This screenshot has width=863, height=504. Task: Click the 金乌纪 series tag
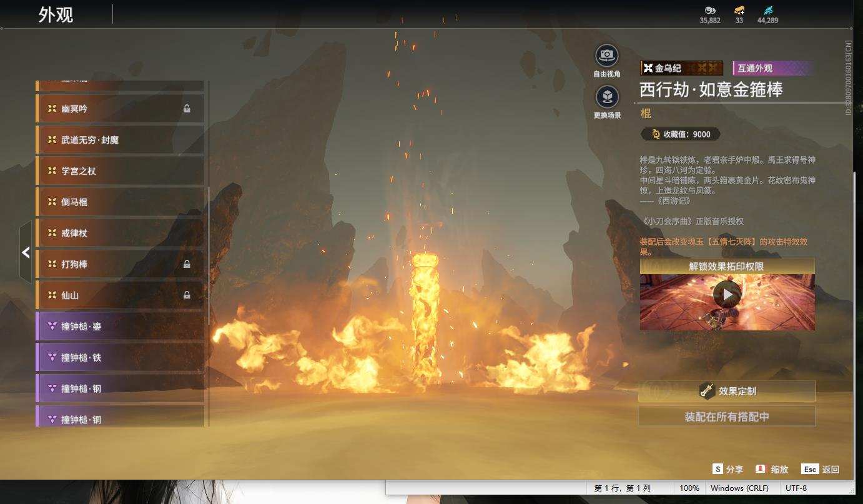[x=682, y=68]
